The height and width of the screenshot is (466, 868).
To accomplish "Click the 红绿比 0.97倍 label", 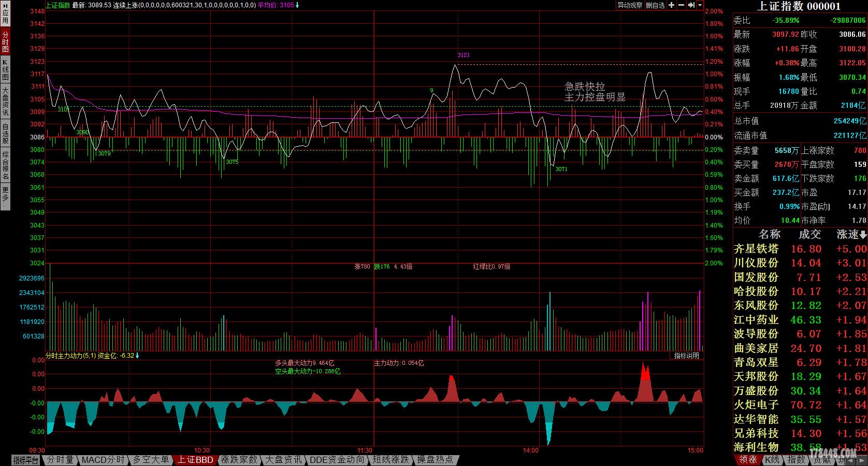I will click(x=491, y=266).
